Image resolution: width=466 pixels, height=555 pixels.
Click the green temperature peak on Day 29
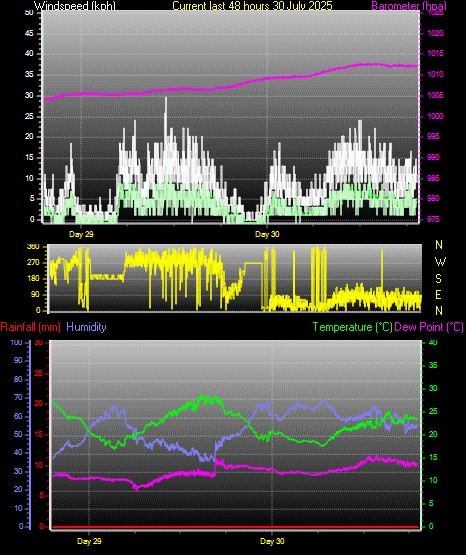(x=202, y=397)
